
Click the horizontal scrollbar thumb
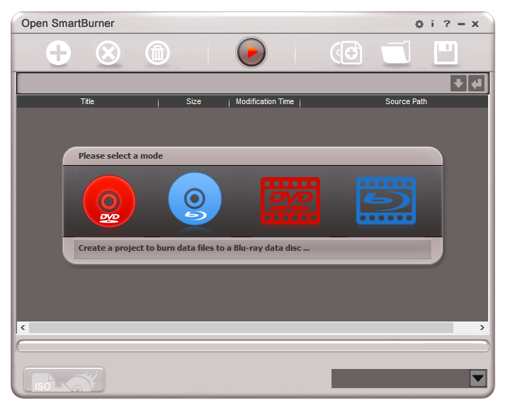click(241, 328)
